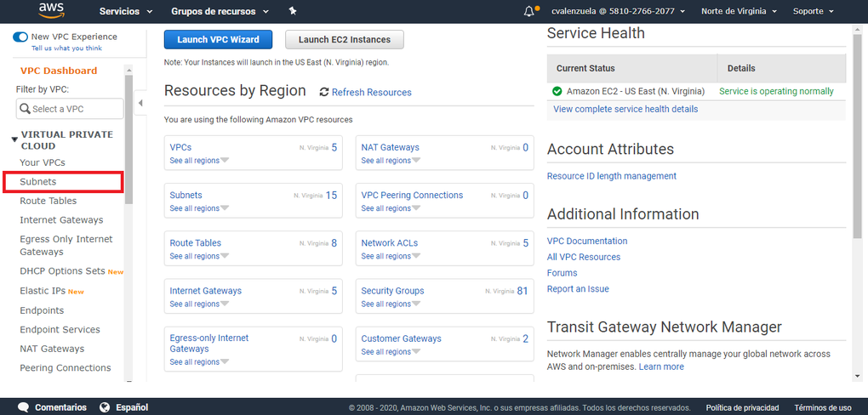Click the Refresh Resources circular arrow icon
The height and width of the screenshot is (415, 868).
pyautogui.click(x=324, y=93)
